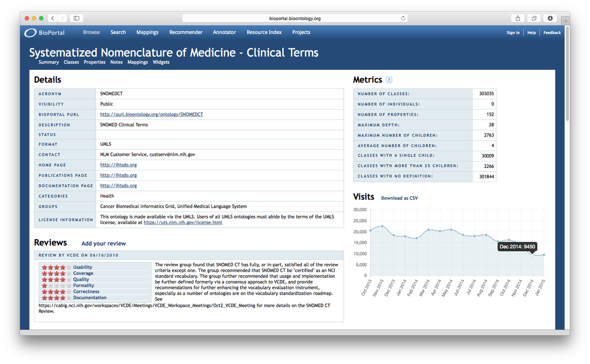The image size is (590, 364).
Task: Switch to the Widgets tab
Action: 161,62
